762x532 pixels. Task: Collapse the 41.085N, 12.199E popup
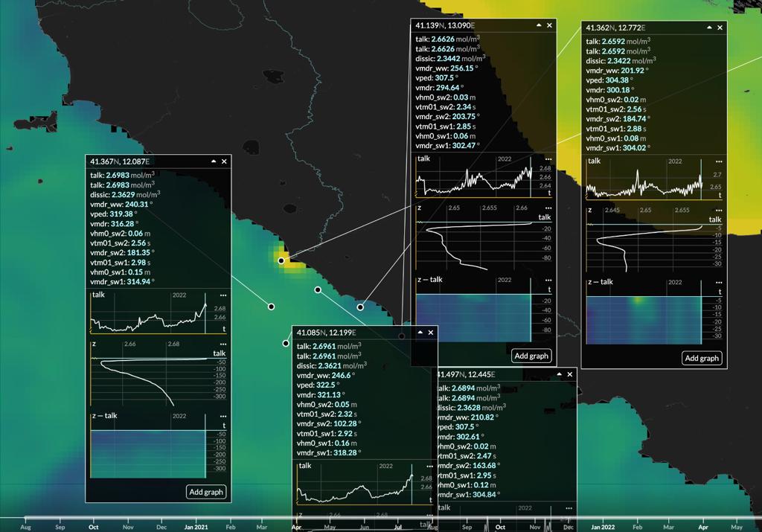coord(420,332)
